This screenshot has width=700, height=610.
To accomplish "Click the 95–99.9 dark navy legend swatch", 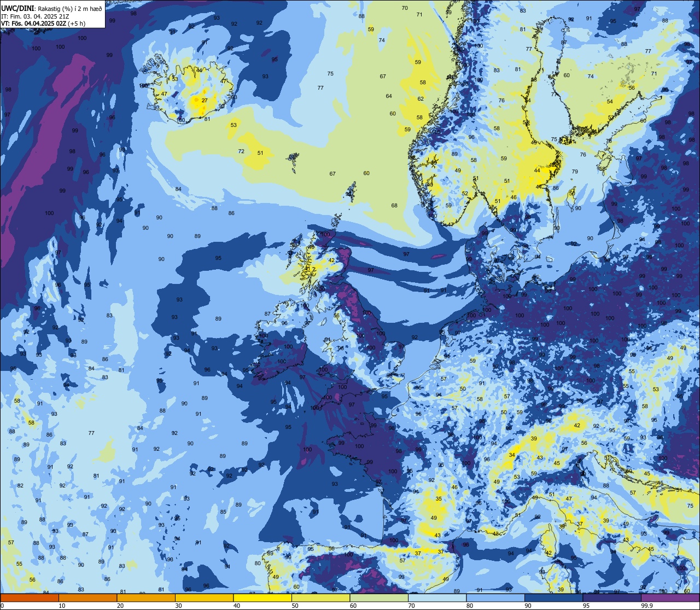I will (612, 597).
